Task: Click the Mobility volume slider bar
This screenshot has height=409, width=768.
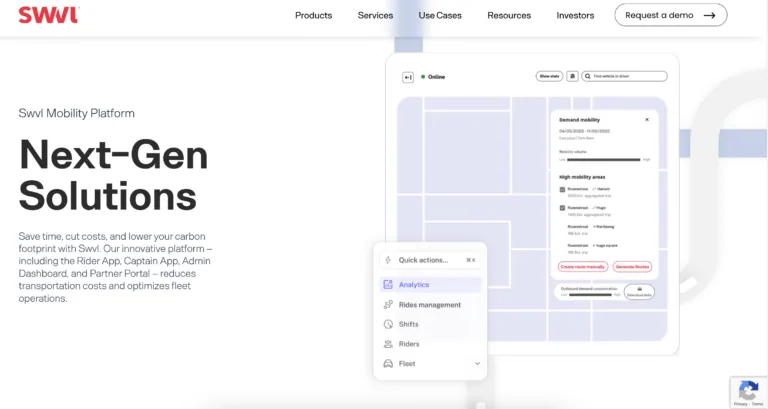Action: click(x=603, y=159)
